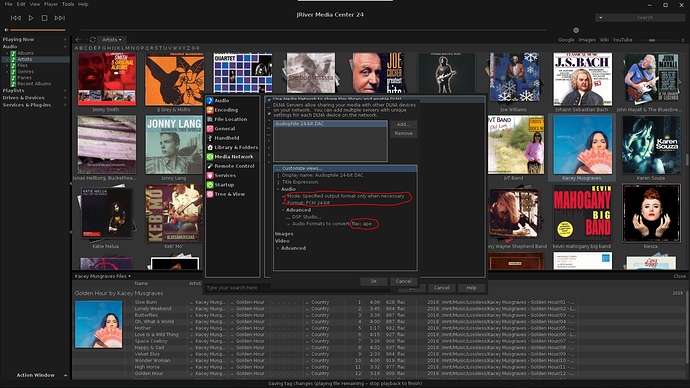Click the OK button in the dialog

pyautogui.click(x=374, y=282)
